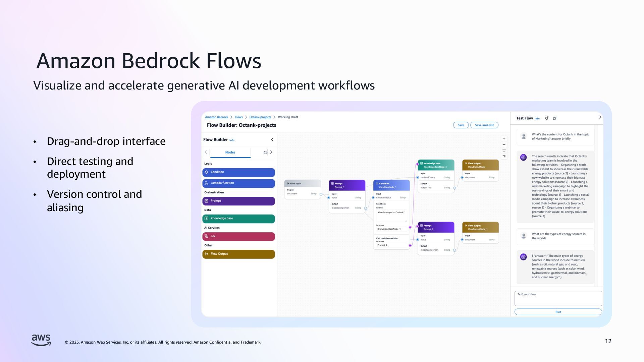
Task: Pick the Lex node under AI Services
Action: click(238, 236)
